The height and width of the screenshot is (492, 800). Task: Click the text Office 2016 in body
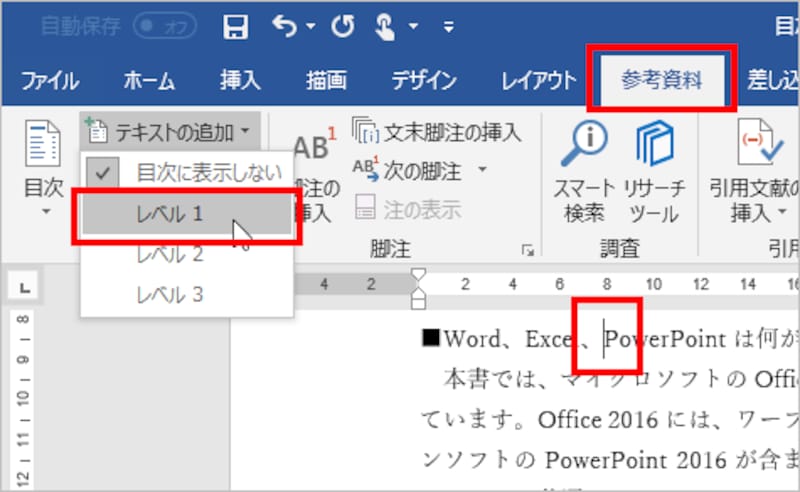(x=598, y=421)
